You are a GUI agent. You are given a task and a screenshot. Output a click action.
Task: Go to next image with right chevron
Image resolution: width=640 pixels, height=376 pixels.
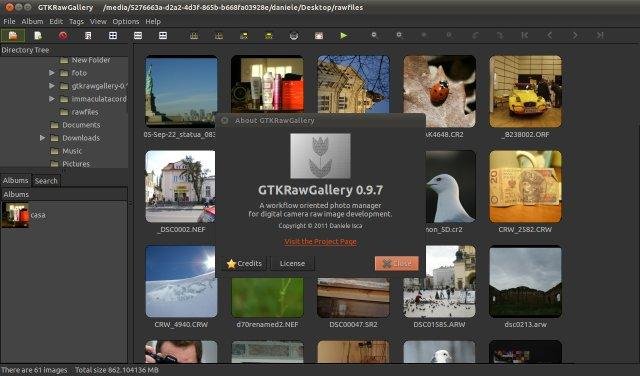point(575,36)
